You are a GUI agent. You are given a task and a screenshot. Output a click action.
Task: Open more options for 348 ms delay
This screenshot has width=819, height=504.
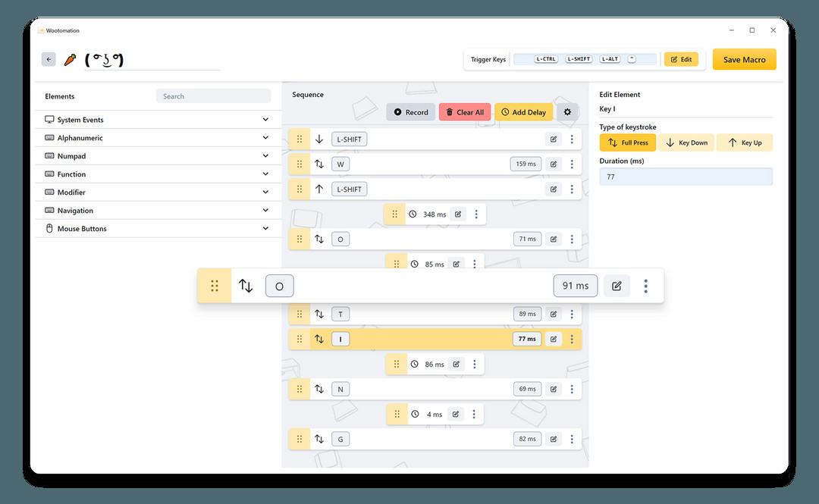pyautogui.click(x=476, y=214)
